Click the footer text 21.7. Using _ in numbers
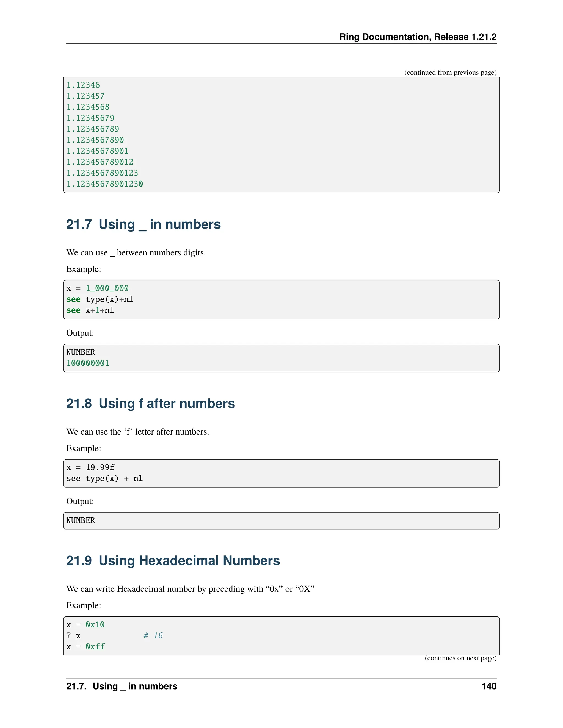Viewport: 563px width, 728px height. coord(122,686)
